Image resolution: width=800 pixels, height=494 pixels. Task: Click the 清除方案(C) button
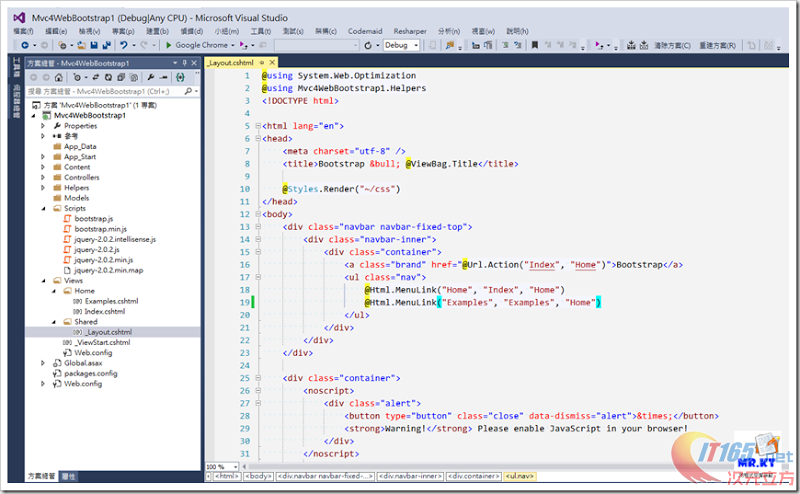pos(672,45)
